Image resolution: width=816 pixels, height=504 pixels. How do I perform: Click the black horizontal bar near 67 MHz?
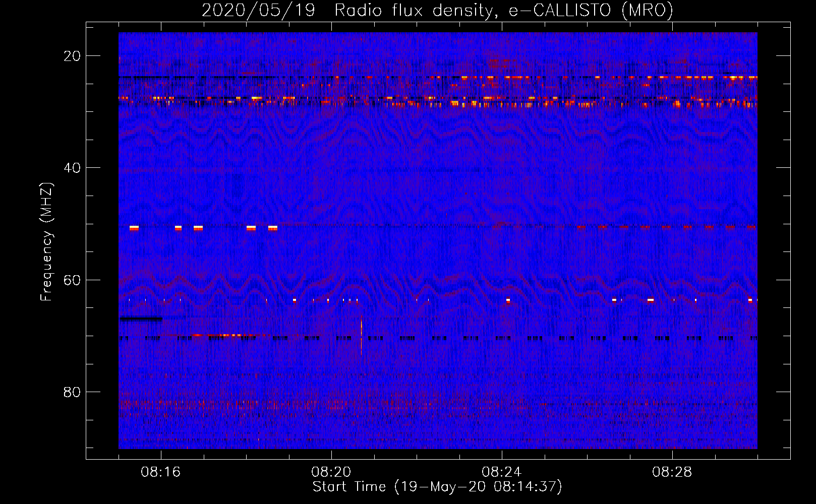pyautogui.click(x=141, y=319)
